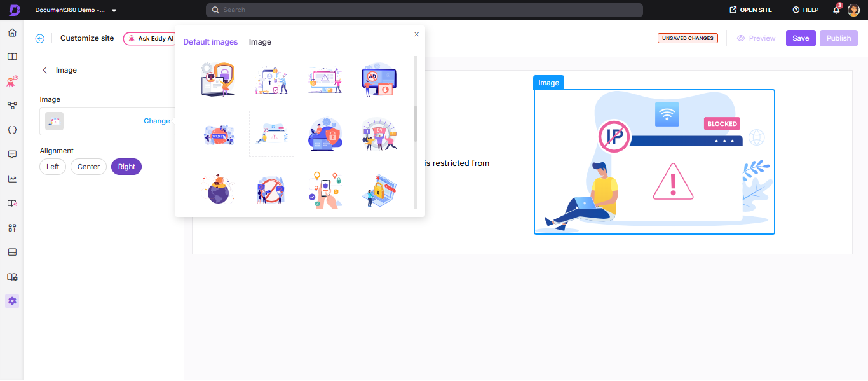
Task: Click Ask Eddy AI button
Action: pos(150,38)
